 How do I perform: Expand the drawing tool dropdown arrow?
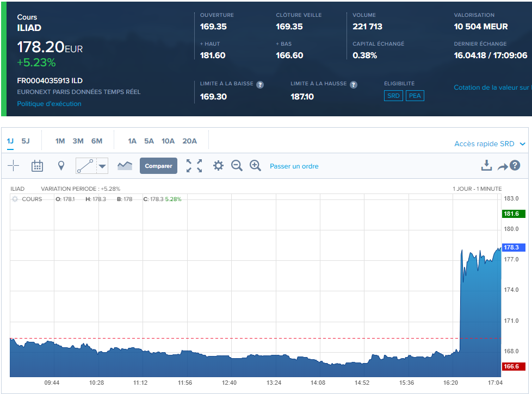(102, 166)
